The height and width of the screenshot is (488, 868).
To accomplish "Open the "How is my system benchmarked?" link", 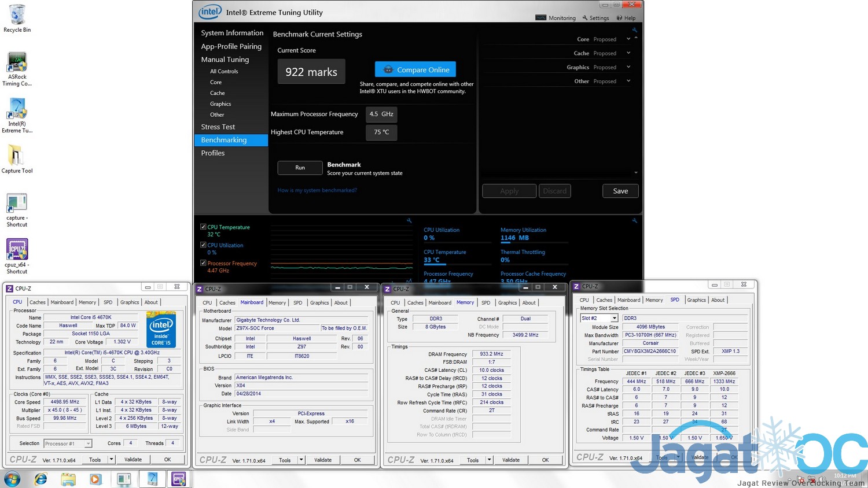I will tap(317, 190).
